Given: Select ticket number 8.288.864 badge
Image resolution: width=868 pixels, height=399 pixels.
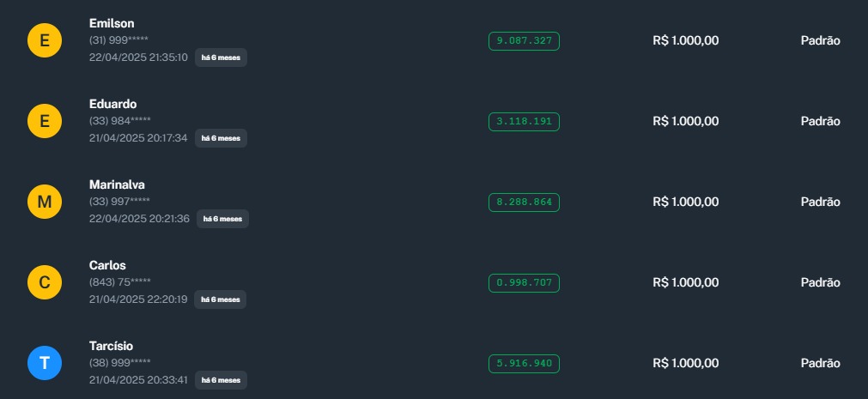Looking at the screenshot, I should [524, 203].
